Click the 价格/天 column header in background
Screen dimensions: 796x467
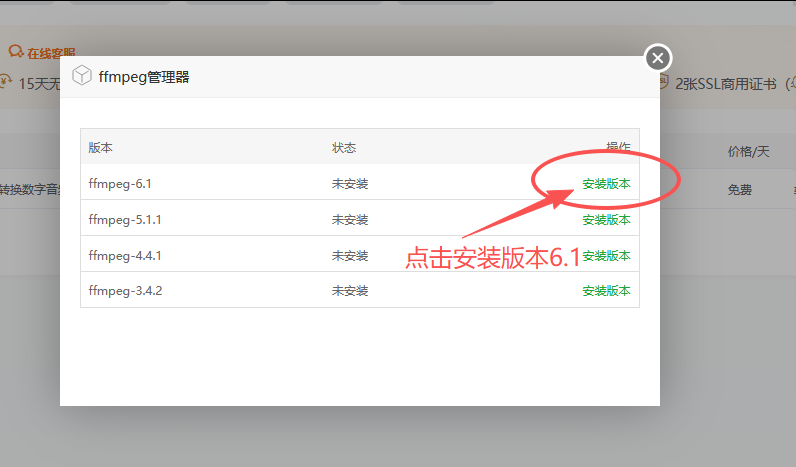pyautogui.click(x=748, y=152)
